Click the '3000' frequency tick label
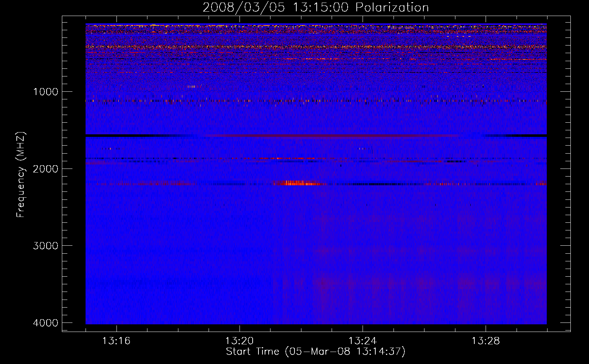 46,246
